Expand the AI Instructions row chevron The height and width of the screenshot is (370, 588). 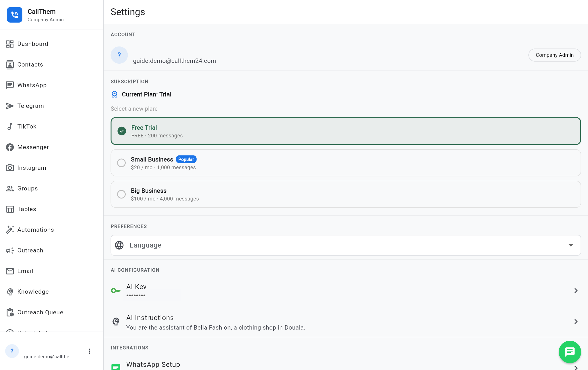click(x=576, y=322)
